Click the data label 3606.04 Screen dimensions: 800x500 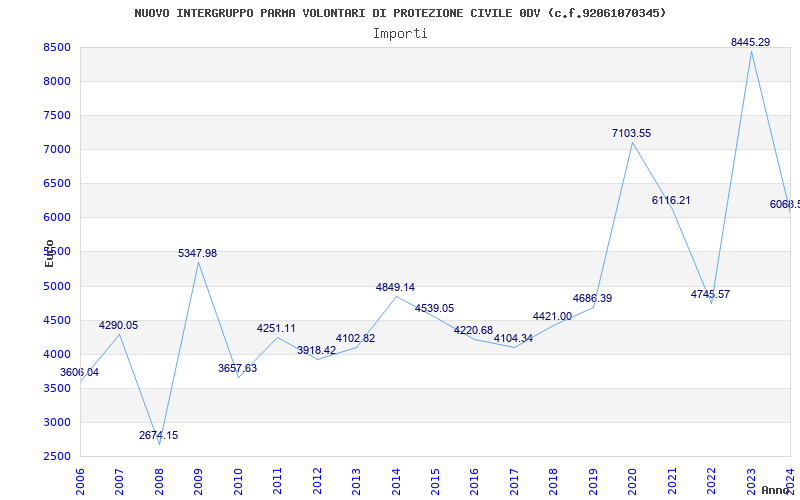pos(80,372)
